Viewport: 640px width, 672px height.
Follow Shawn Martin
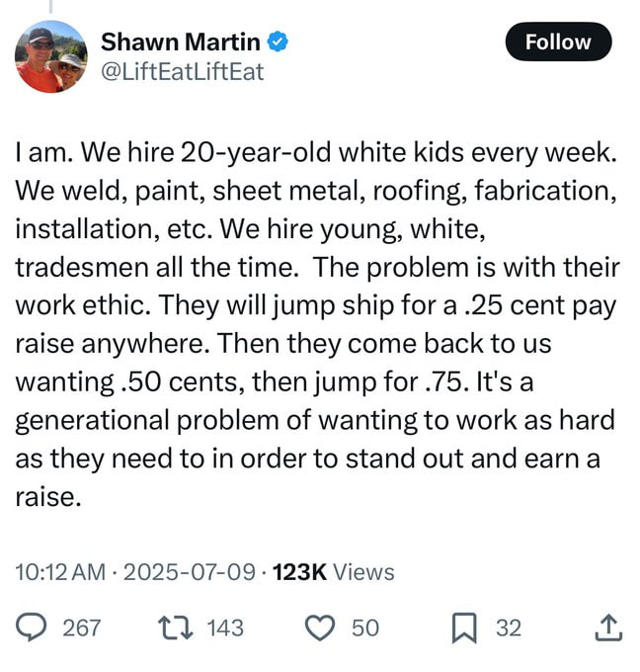(x=558, y=42)
